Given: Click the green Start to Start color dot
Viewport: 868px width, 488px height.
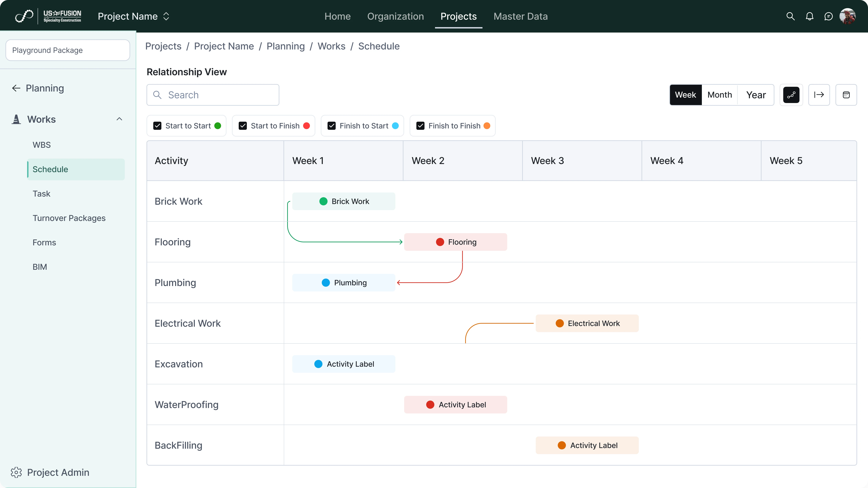Looking at the screenshot, I should 219,126.
